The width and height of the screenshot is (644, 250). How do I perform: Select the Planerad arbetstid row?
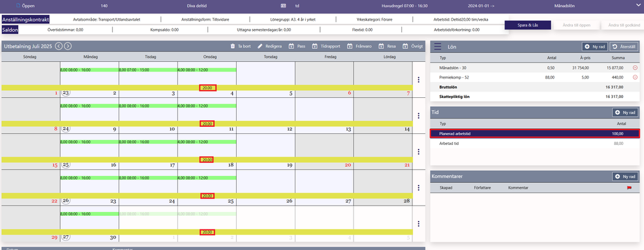pyautogui.click(x=535, y=133)
